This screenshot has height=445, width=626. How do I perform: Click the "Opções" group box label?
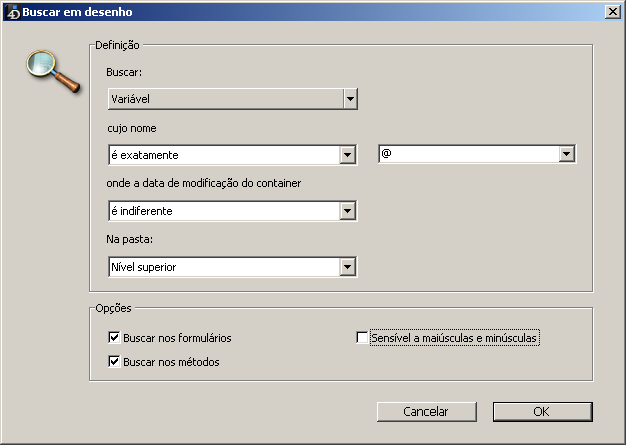[x=113, y=308]
